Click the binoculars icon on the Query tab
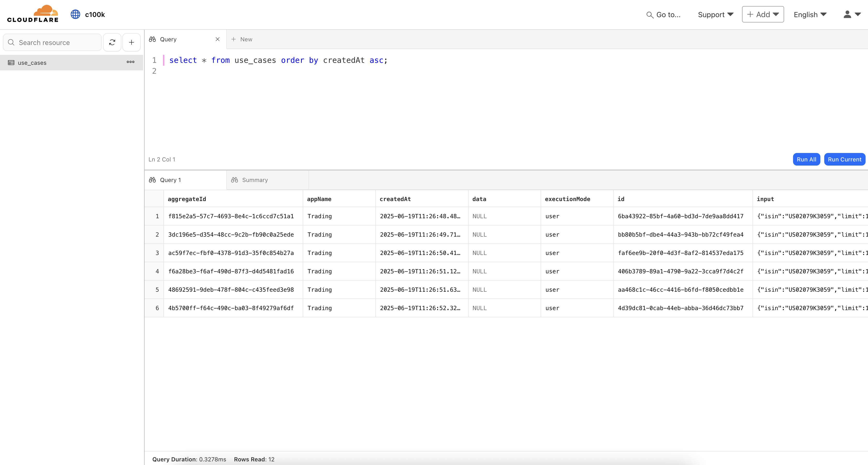This screenshot has width=868, height=465. pyautogui.click(x=152, y=39)
